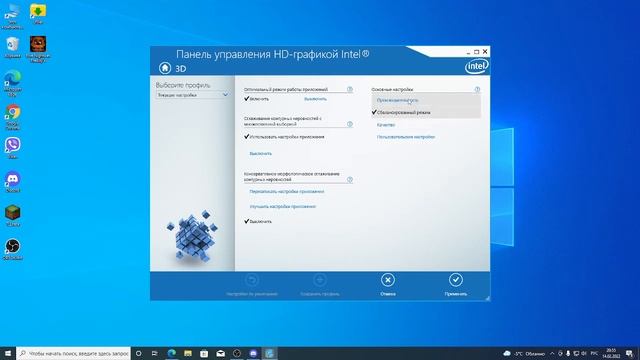
Task: Click the taskbar search box
Action: click(73, 353)
